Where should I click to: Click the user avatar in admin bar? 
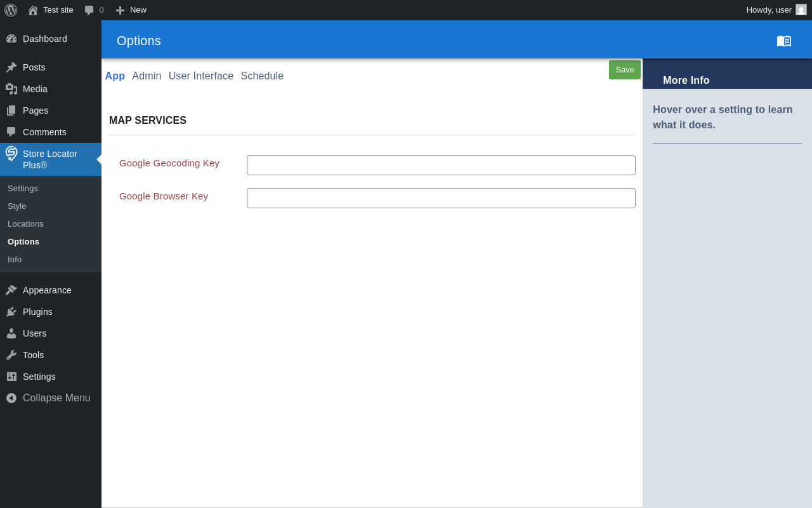(x=801, y=10)
